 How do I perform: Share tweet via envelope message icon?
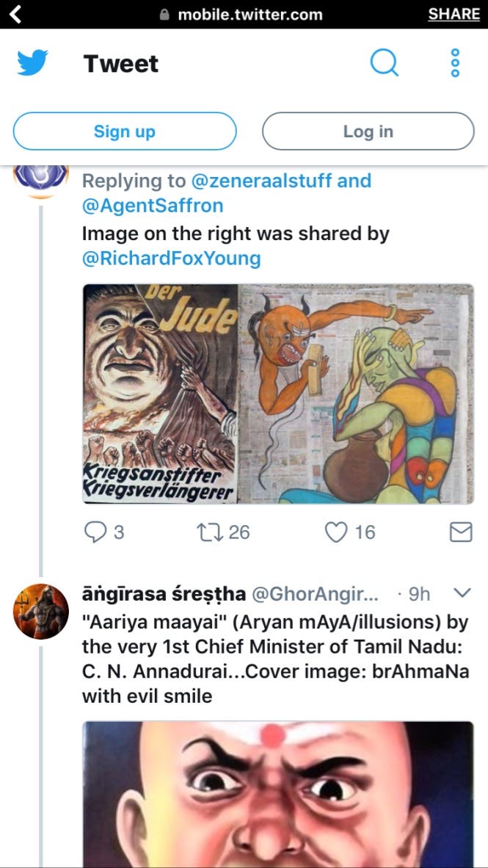pyautogui.click(x=460, y=532)
